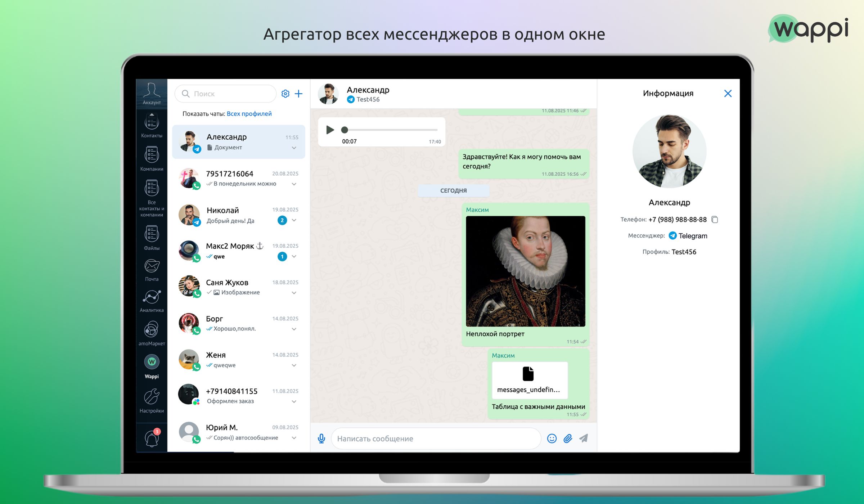Expand options chevron for Макс2 Моряк chat
The height and width of the screenshot is (504, 864).
[x=294, y=257]
